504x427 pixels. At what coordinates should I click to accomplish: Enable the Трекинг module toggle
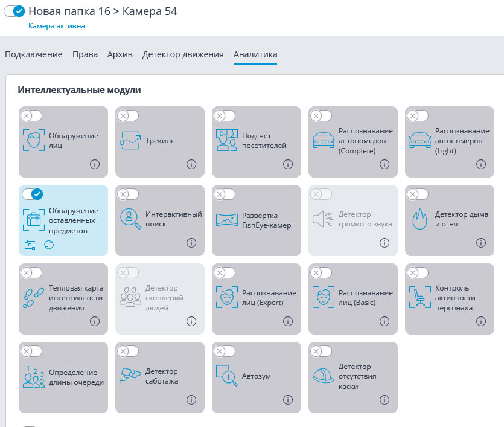(128, 115)
